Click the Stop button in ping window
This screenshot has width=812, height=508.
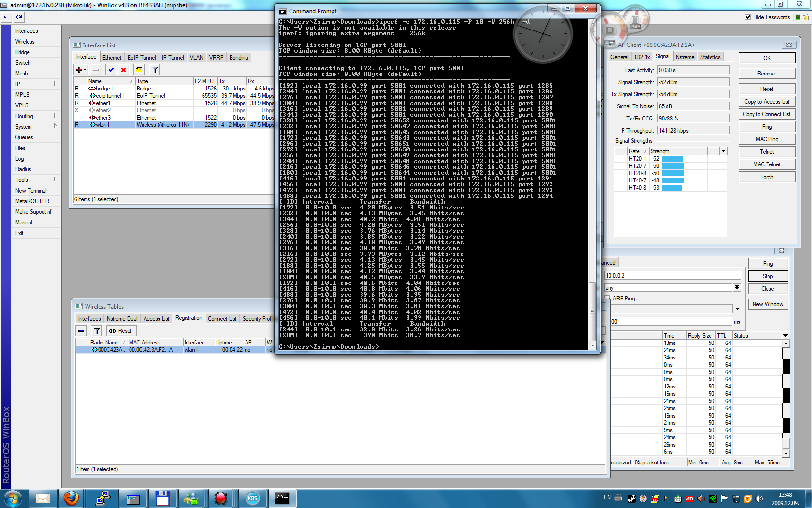(768, 276)
